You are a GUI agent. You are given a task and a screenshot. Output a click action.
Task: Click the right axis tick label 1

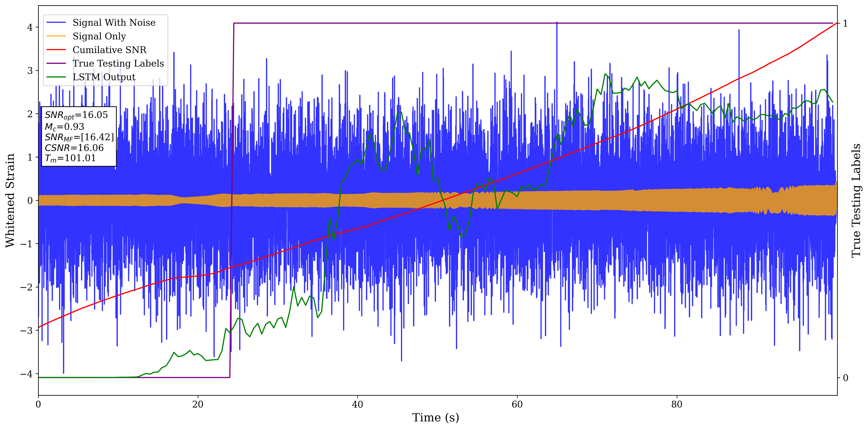click(x=845, y=24)
